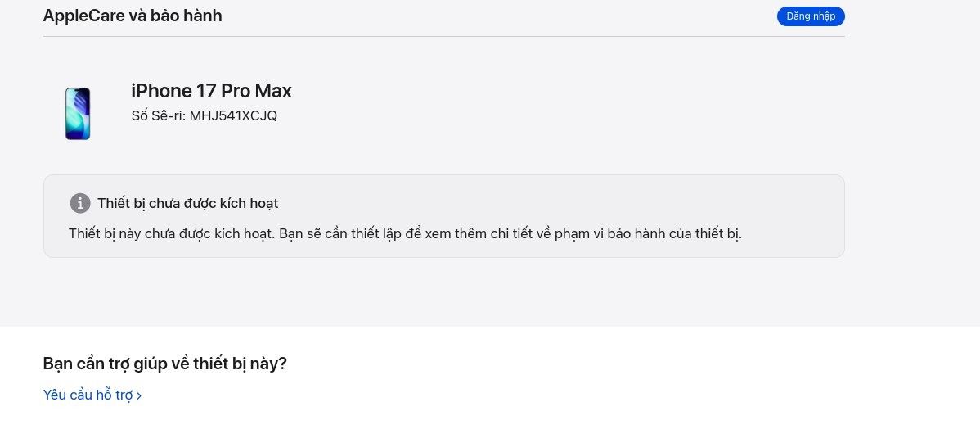Click the Thiết bị chưa được kích hoạt heading

[x=188, y=203]
